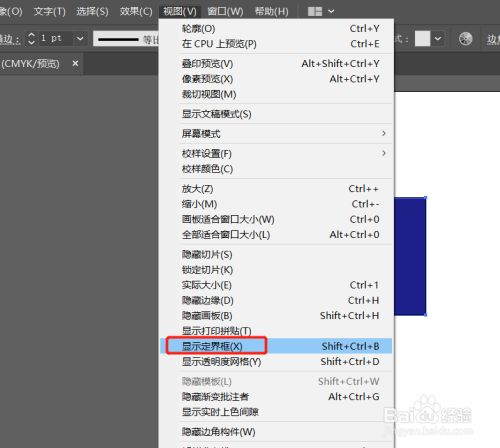This screenshot has width=500, height=448.
Task: Close the 视图(V) menu in menu bar
Action: click(180, 12)
